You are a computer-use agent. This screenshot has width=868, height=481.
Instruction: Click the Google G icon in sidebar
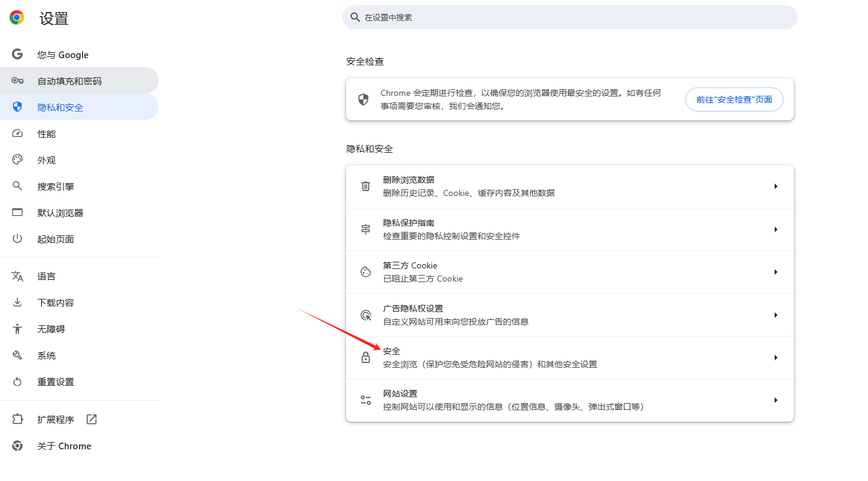click(17, 55)
